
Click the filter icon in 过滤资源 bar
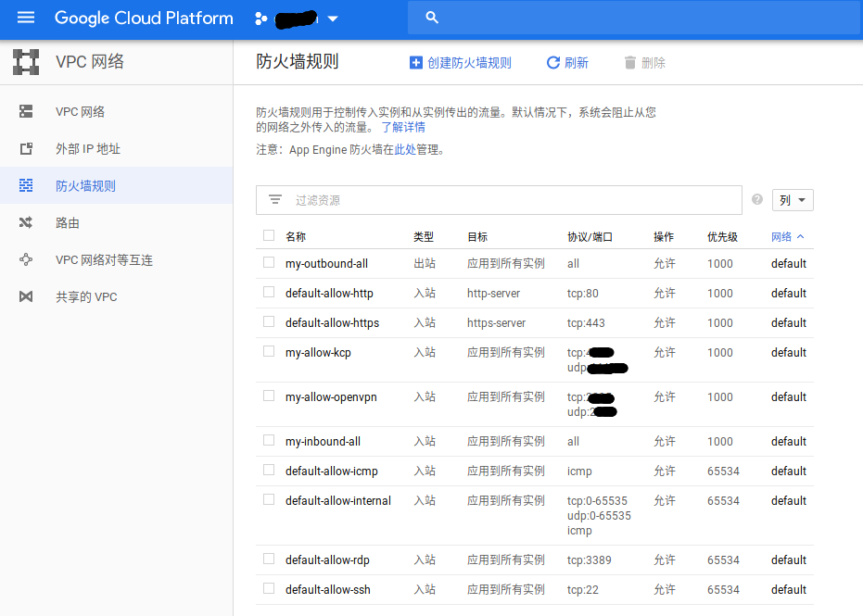click(x=275, y=200)
